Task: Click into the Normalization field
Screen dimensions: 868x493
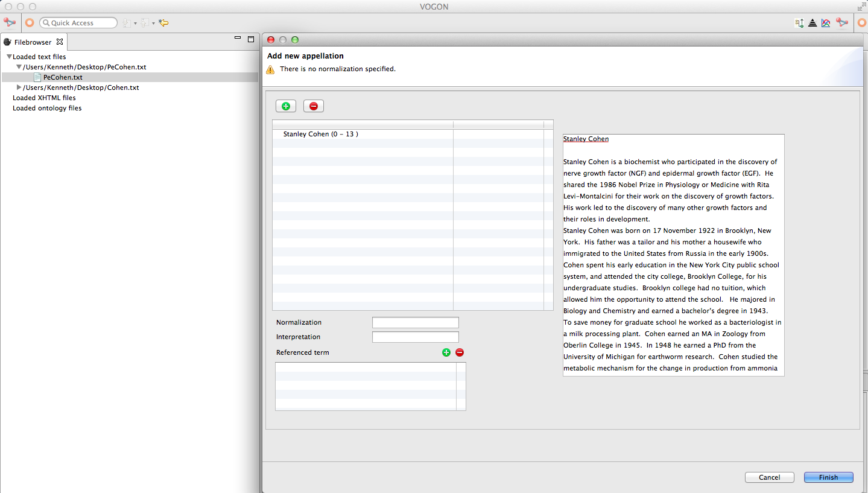Action: click(416, 323)
